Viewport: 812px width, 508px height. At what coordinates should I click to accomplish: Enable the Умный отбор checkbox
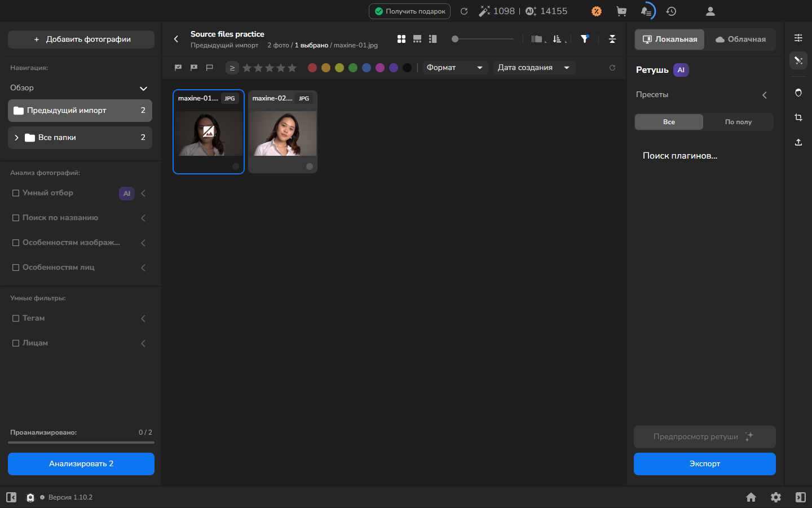click(16, 193)
